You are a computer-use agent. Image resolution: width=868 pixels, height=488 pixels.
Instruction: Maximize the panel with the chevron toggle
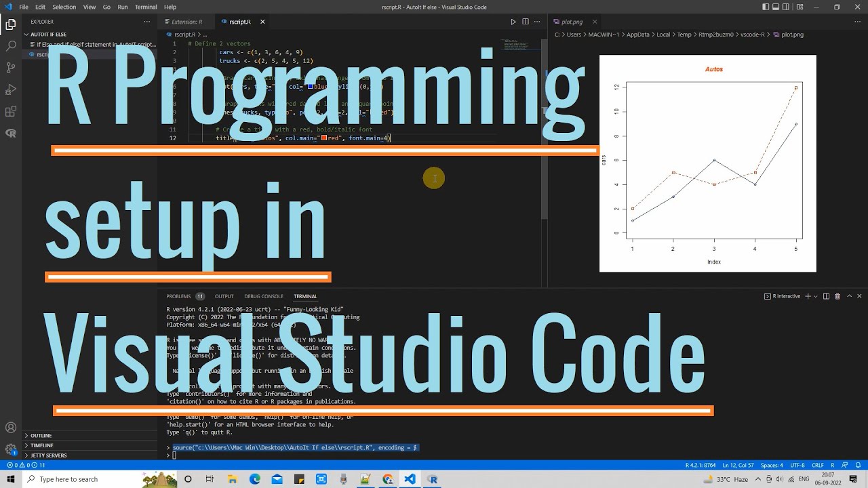pyautogui.click(x=849, y=296)
